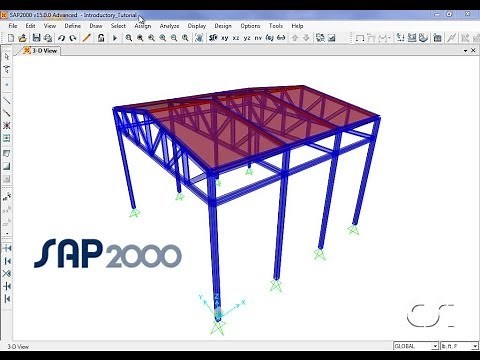This screenshot has height=360, width=480.
Task: Click the Assign Area Loads toolbar icon
Action: pyautogui.click(x=423, y=38)
